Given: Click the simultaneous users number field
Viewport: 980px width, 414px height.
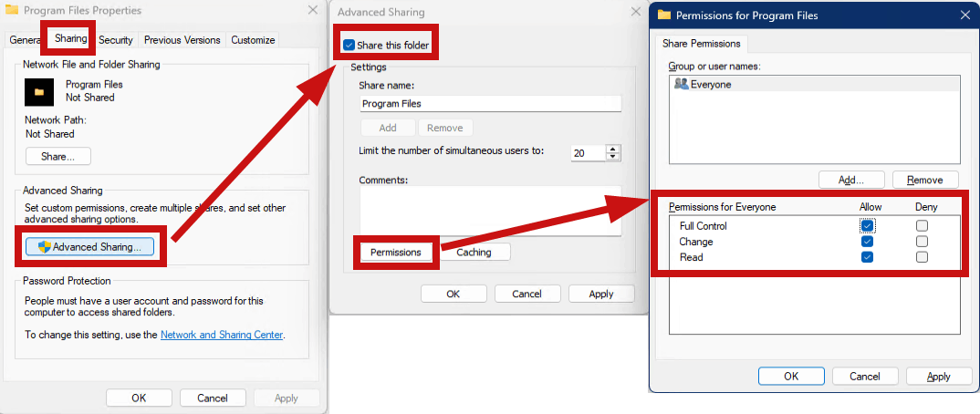Looking at the screenshot, I should click(589, 153).
